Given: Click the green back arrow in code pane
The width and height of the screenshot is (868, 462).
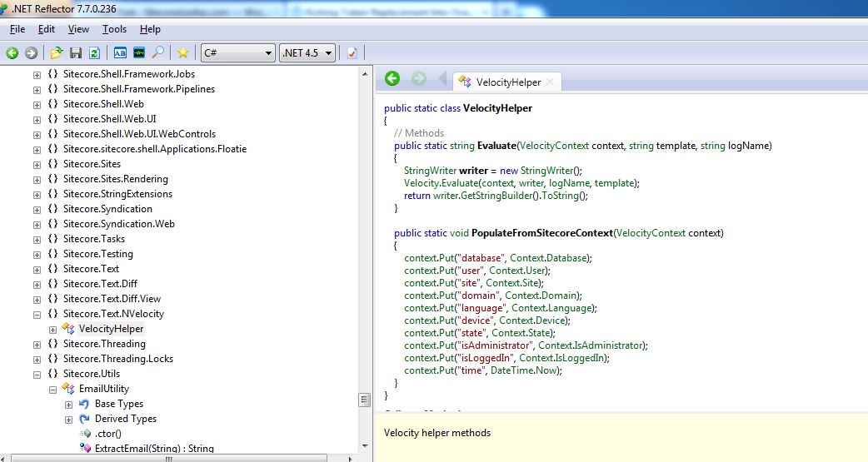Looking at the screenshot, I should 392,79.
